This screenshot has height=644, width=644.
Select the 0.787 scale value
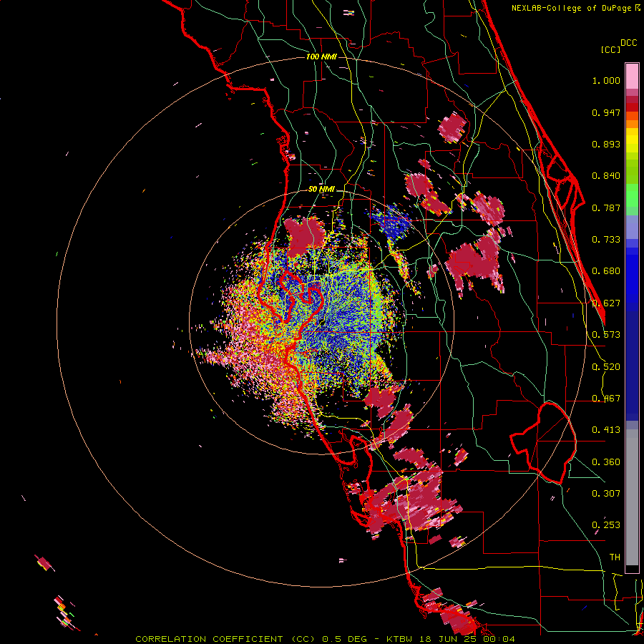coord(606,208)
